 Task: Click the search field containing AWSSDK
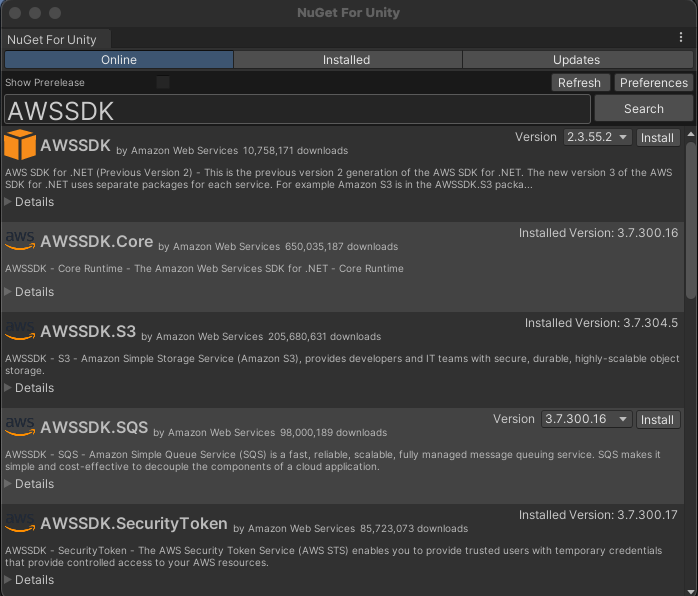[x=297, y=109]
